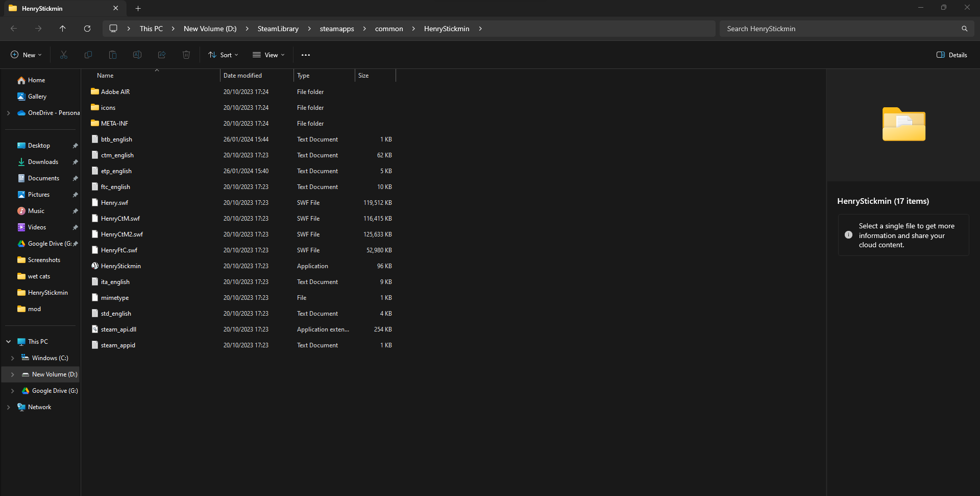Click the Cut scissors icon
This screenshot has width=980, height=496.
coord(64,55)
